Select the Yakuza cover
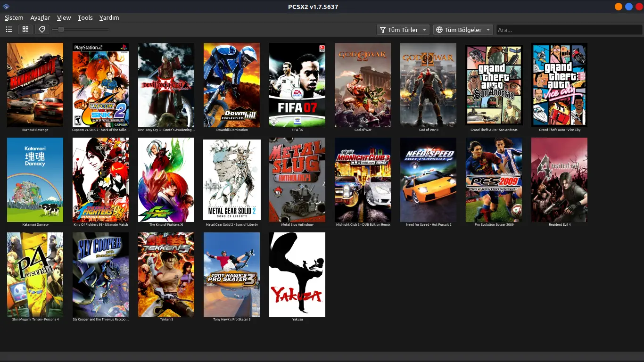The height and width of the screenshot is (362, 644). (297, 274)
